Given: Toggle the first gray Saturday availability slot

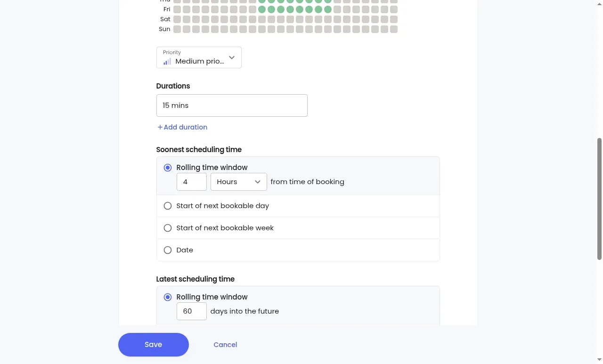Looking at the screenshot, I should [x=177, y=19].
